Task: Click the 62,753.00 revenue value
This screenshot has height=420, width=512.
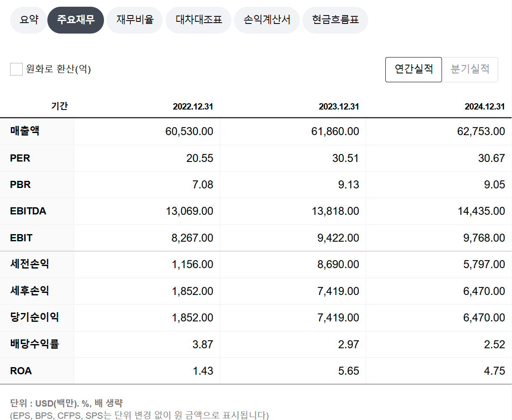Action: point(481,131)
